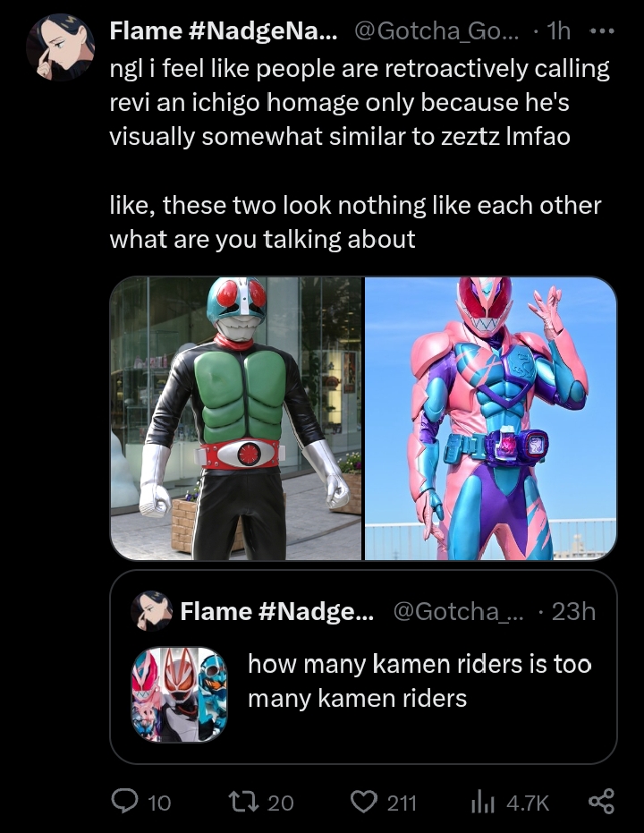The width and height of the screenshot is (644, 833).
Task: Open the Kamen Rider Ichigo photo
Action: coord(236,418)
